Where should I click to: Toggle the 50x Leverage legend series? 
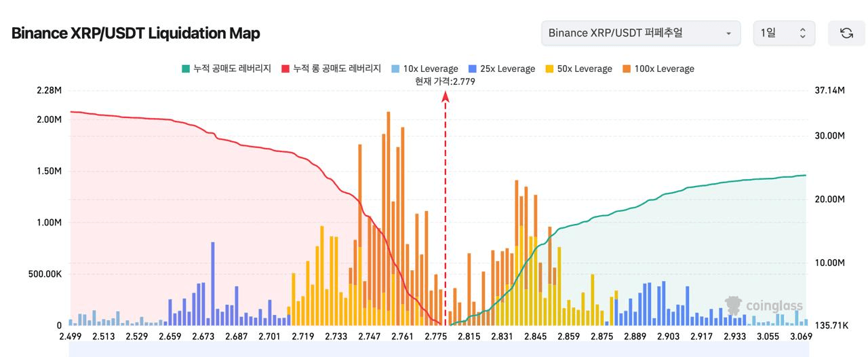(578, 69)
